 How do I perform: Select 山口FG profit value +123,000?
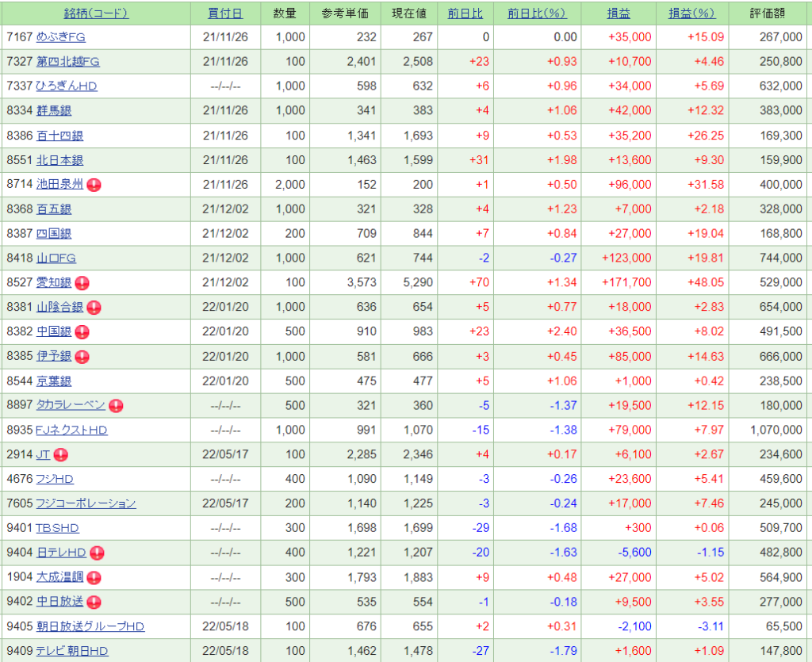tap(626, 258)
